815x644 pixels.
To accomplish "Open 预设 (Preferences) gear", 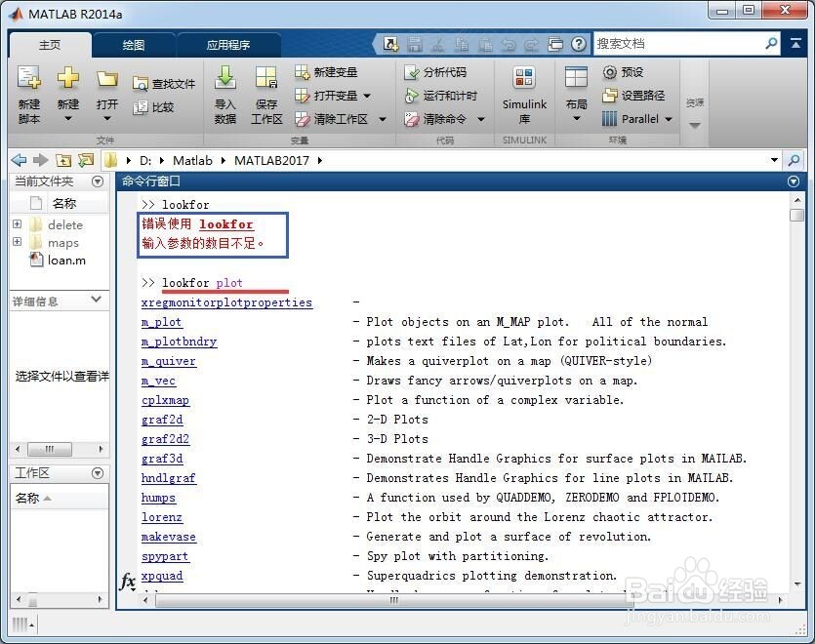I will pyautogui.click(x=623, y=72).
